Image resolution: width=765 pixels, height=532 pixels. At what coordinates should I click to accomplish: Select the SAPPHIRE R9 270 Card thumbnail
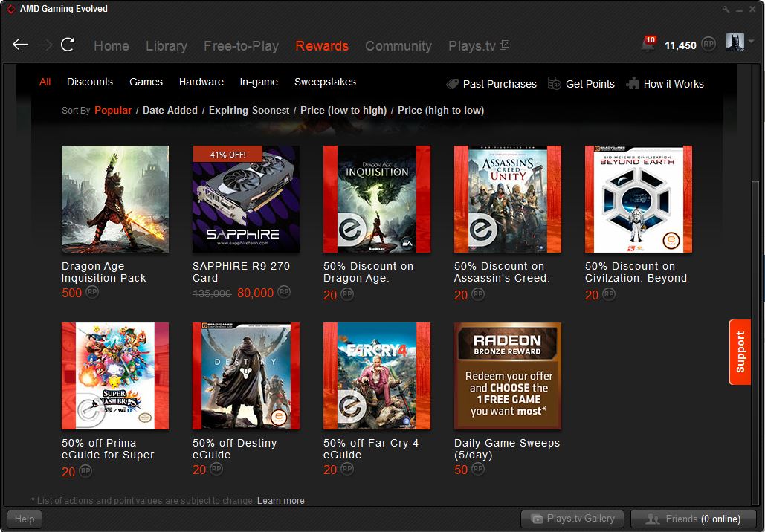point(246,199)
